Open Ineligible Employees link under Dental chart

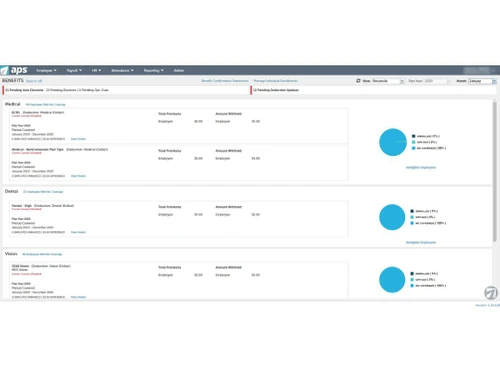click(421, 242)
